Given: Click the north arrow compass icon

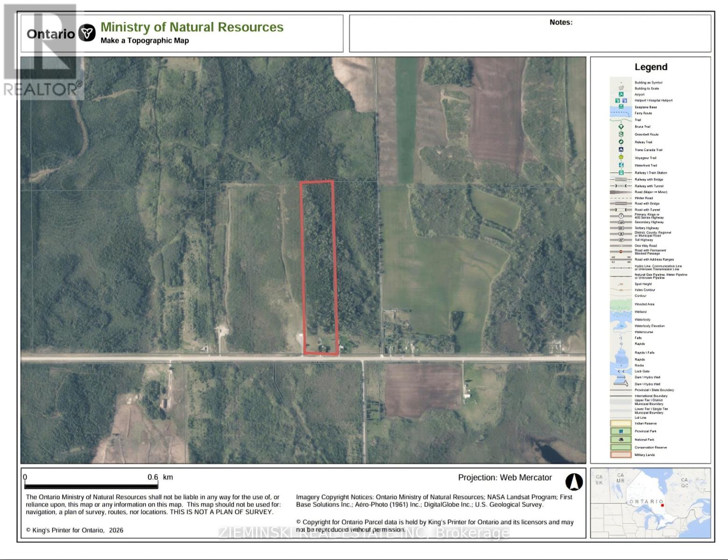Looking at the screenshot, I should click(574, 482).
